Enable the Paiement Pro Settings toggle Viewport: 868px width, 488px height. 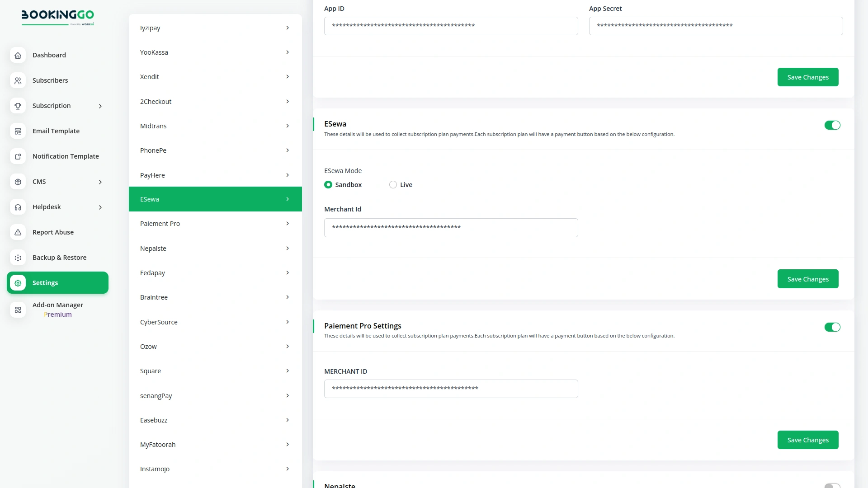pos(832,327)
